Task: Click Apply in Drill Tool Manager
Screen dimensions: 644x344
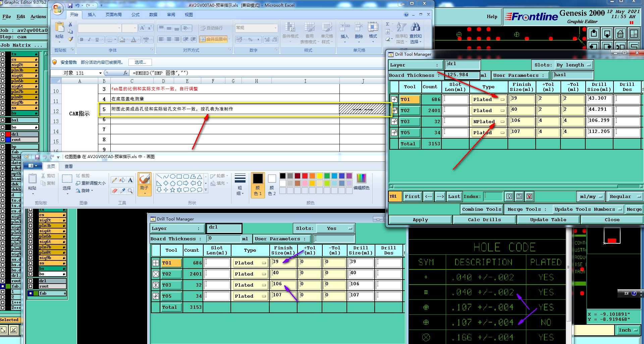Action: [420, 219]
